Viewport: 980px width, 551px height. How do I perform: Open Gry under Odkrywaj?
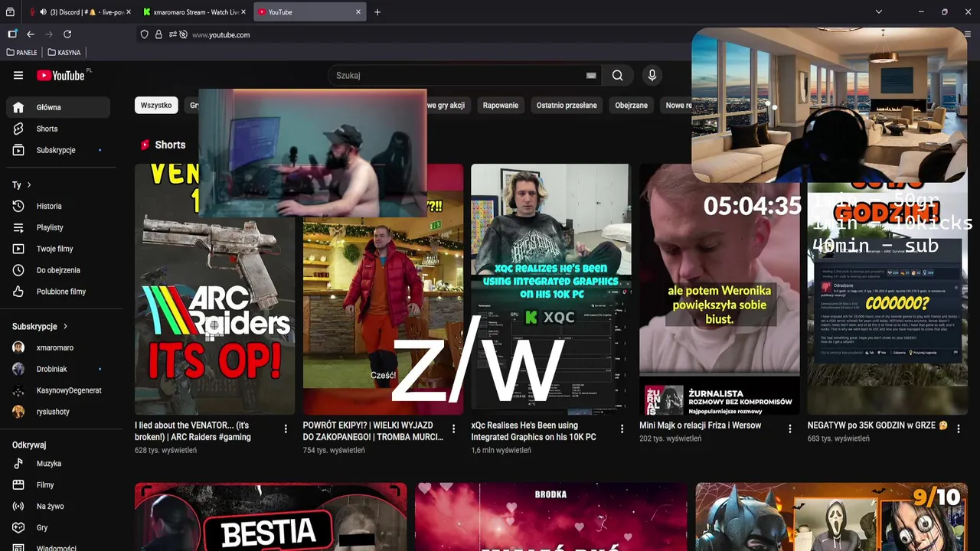(x=58, y=528)
